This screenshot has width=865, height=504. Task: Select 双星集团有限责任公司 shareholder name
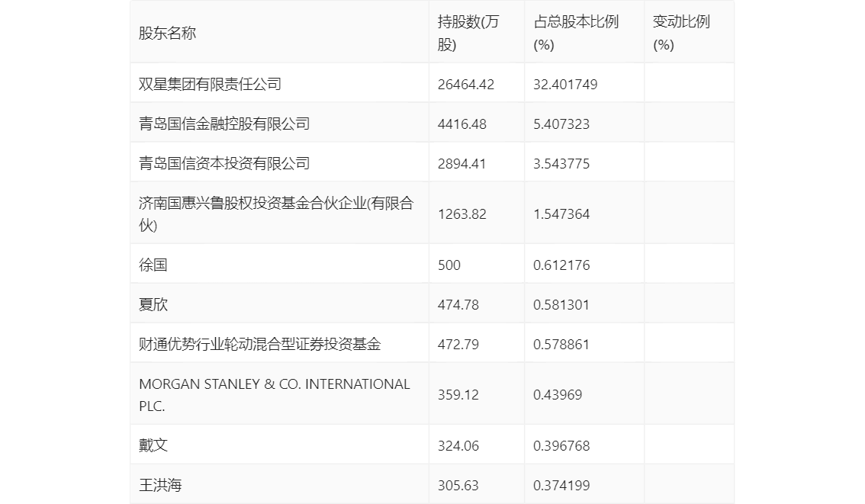click(x=211, y=85)
